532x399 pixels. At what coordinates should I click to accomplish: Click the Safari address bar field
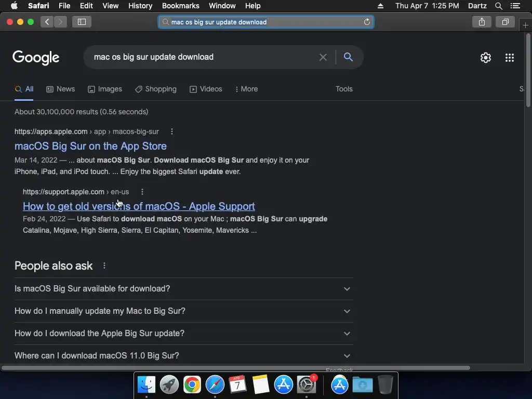266,22
